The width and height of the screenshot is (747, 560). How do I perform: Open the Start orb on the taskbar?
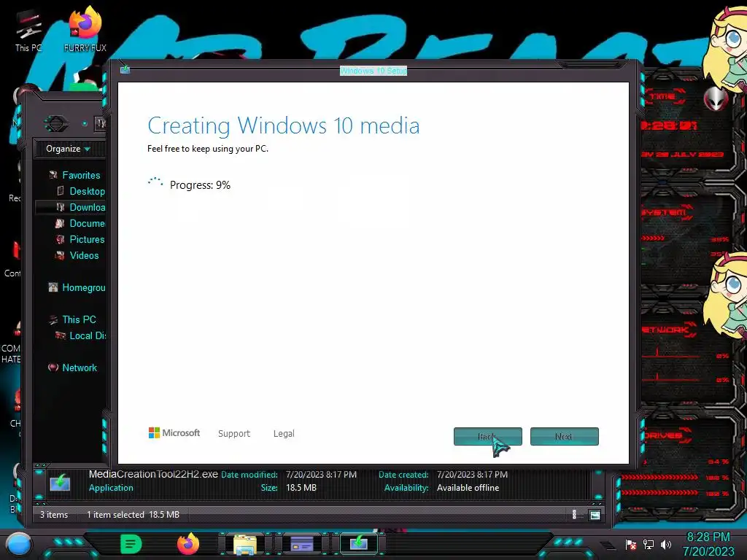coord(18,544)
